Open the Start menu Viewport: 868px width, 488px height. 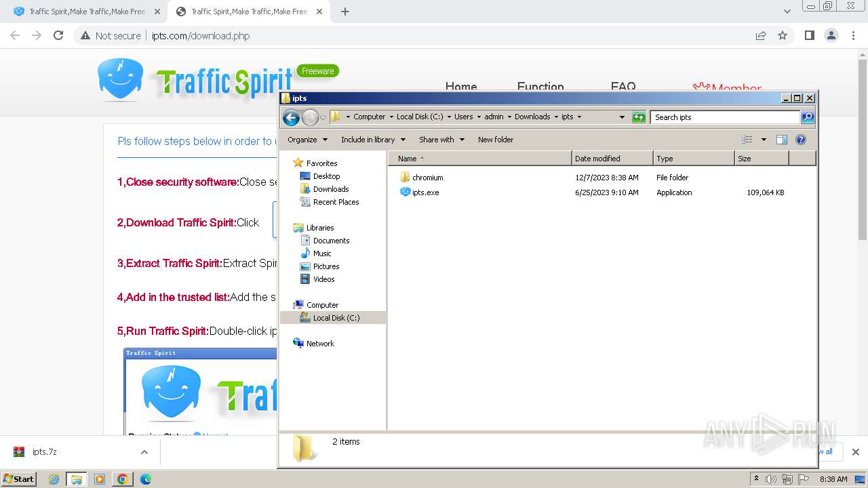(x=18, y=479)
